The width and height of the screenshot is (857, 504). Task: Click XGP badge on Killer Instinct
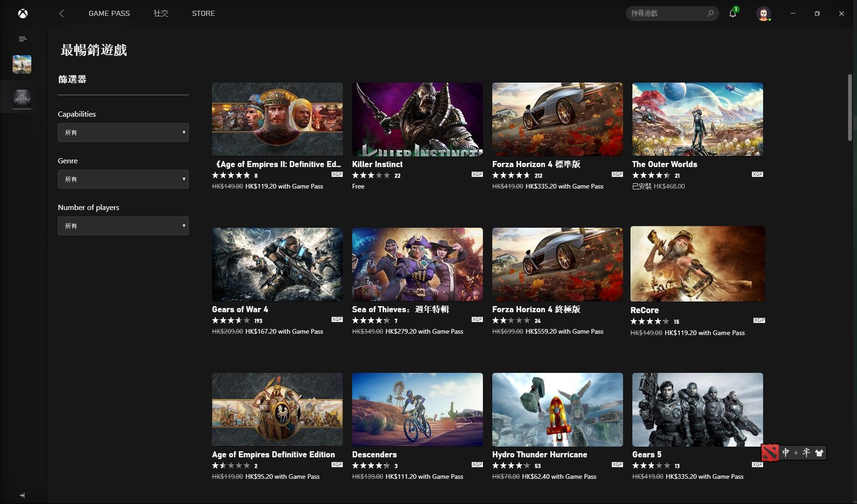tap(477, 174)
